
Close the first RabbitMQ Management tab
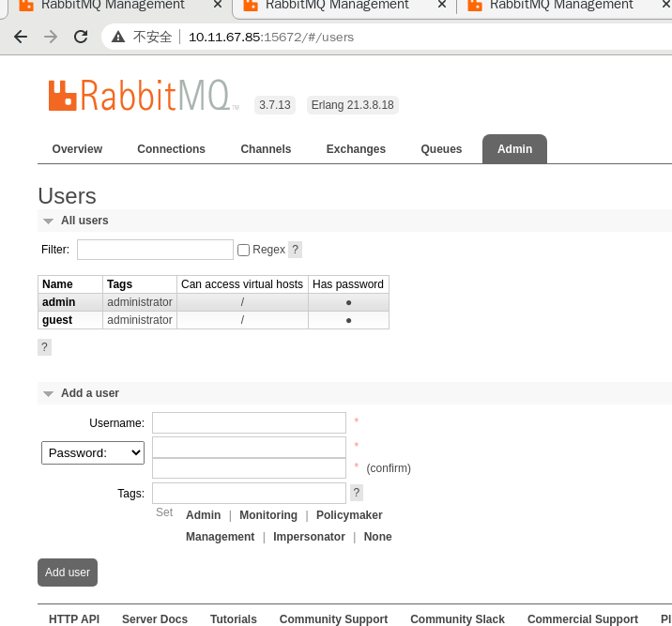coord(218,5)
